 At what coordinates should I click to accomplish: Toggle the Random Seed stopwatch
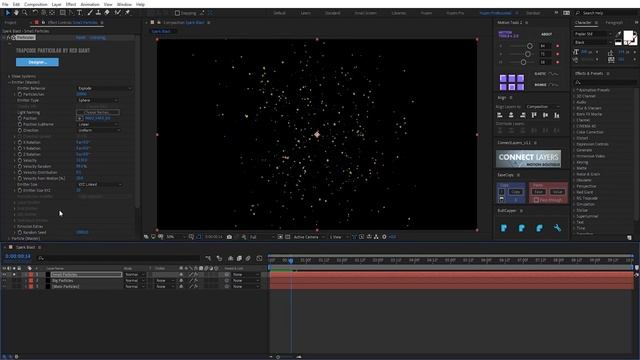[20, 232]
